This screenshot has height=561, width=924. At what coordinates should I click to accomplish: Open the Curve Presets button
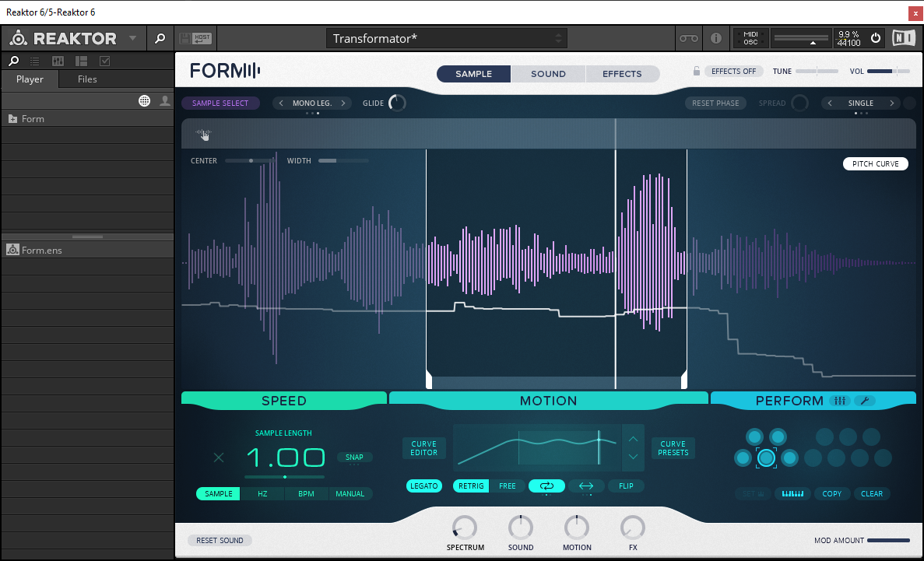coord(673,448)
